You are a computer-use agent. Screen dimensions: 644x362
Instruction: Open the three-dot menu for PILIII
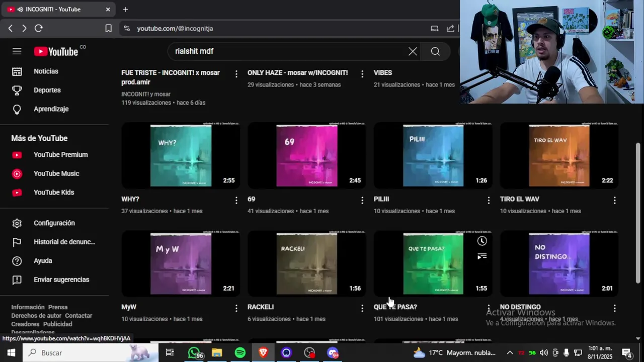(x=489, y=200)
